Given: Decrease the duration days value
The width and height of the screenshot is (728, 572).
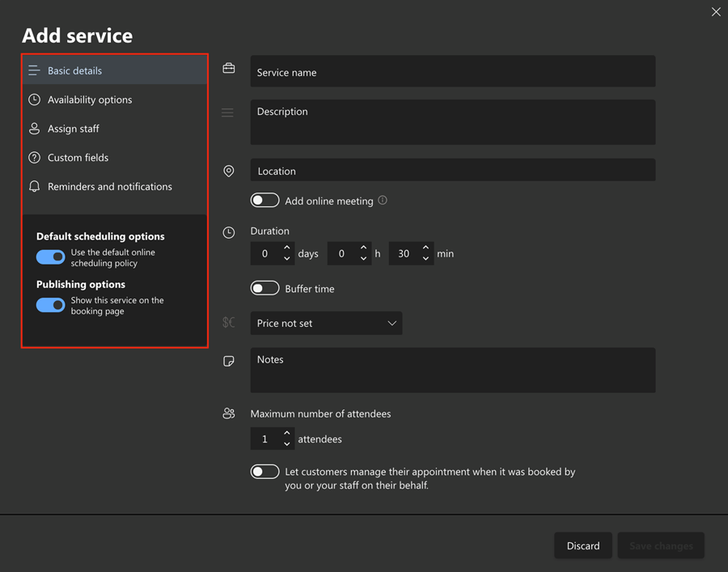Looking at the screenshot, I should coord(287,259).
